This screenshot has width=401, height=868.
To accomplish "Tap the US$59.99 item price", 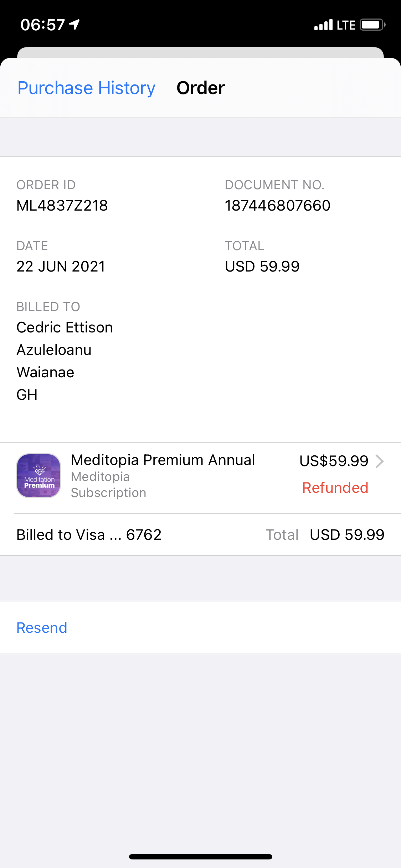I will (x=334, y=461).
